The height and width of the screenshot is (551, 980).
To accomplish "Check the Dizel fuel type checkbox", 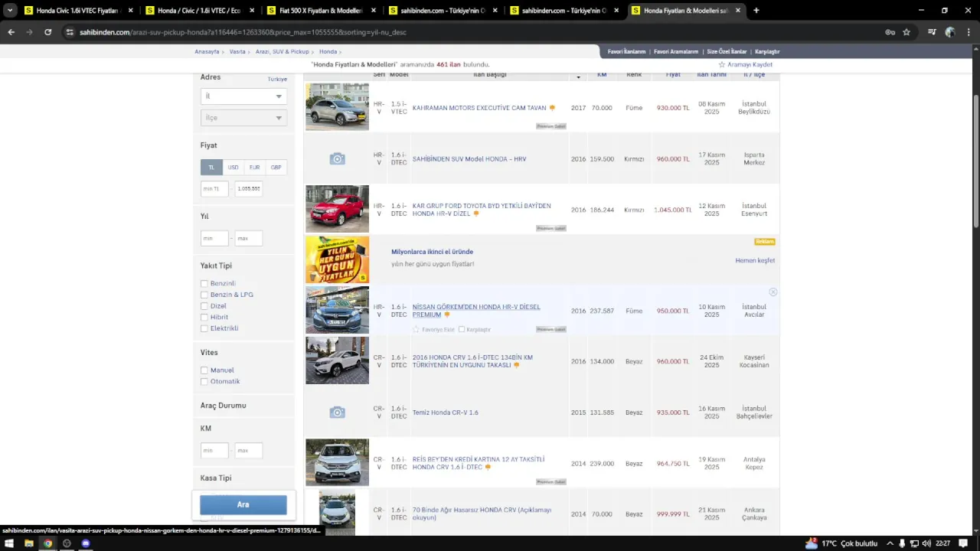I will coord(204,306).
